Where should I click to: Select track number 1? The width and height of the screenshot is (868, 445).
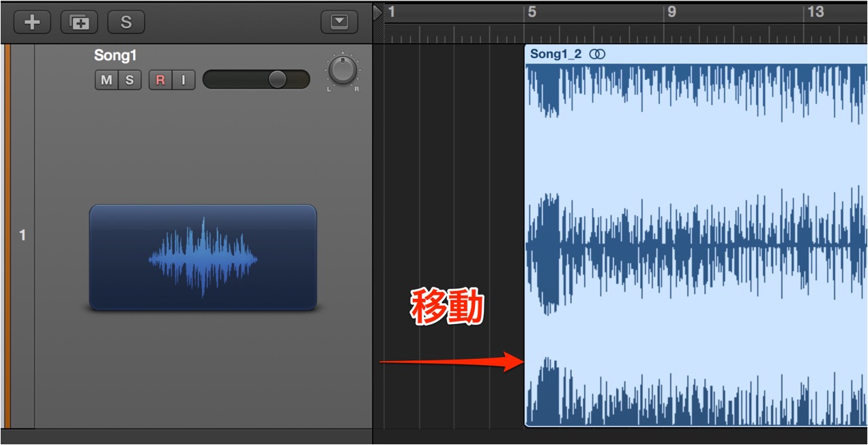23,235
